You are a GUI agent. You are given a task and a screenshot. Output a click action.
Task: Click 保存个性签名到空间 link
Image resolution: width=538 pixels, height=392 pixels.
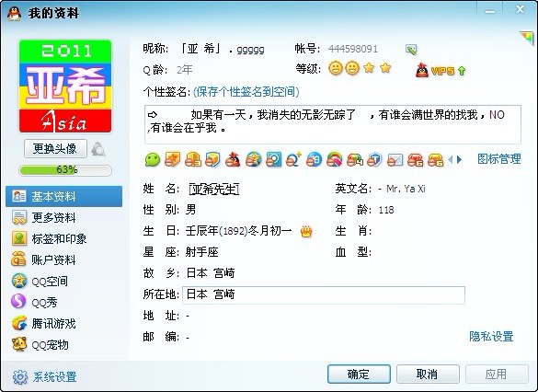coord(246,92)
